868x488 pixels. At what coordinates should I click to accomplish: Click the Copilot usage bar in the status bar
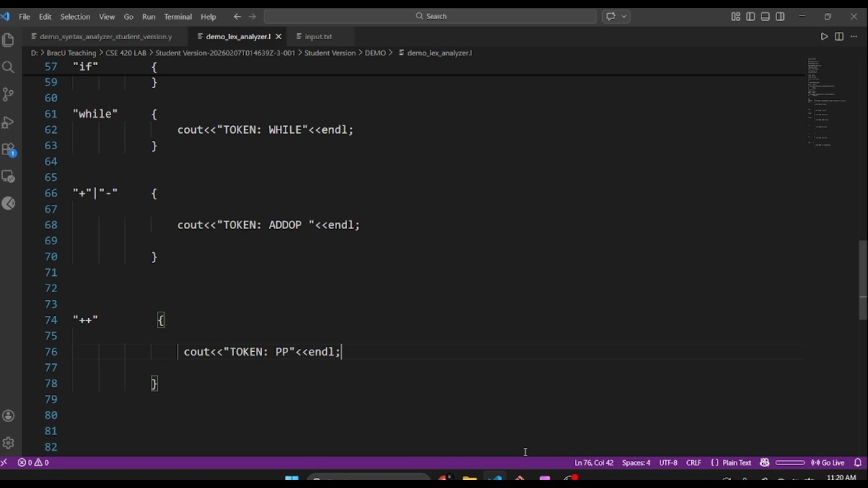coord(789,462)
